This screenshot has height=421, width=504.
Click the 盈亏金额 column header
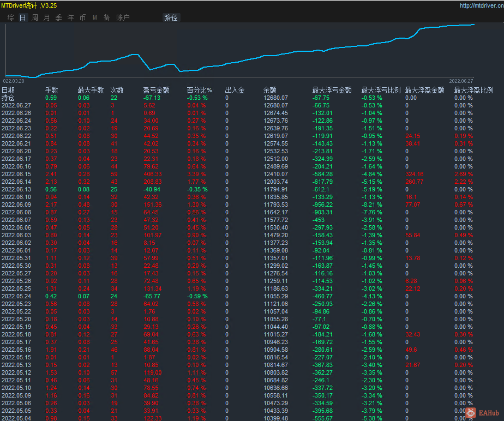click(x=156, y=91)
